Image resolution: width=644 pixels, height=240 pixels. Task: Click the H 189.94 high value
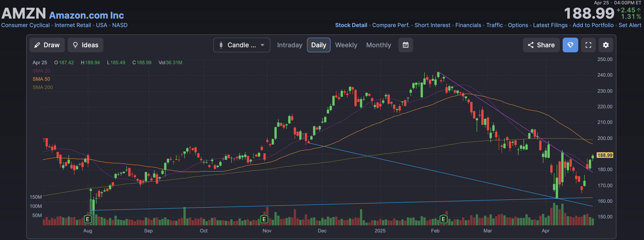tap(90, 62)
